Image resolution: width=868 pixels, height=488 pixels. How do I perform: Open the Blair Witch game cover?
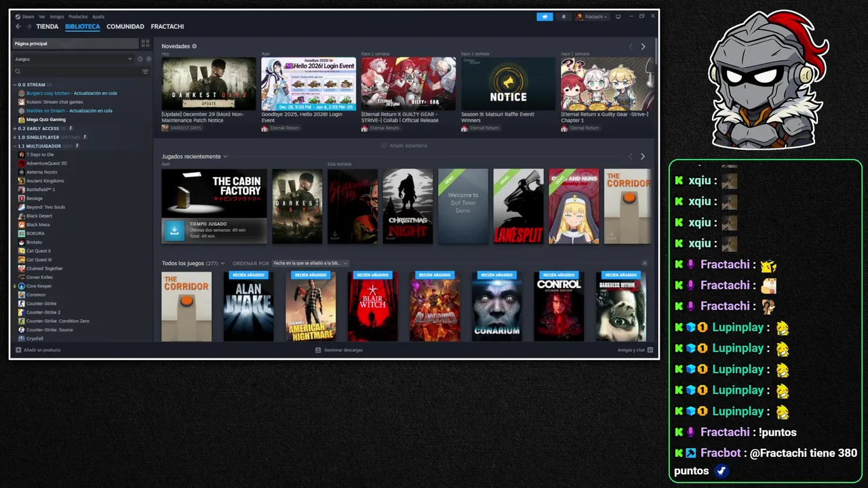click(x=373, y=306)
